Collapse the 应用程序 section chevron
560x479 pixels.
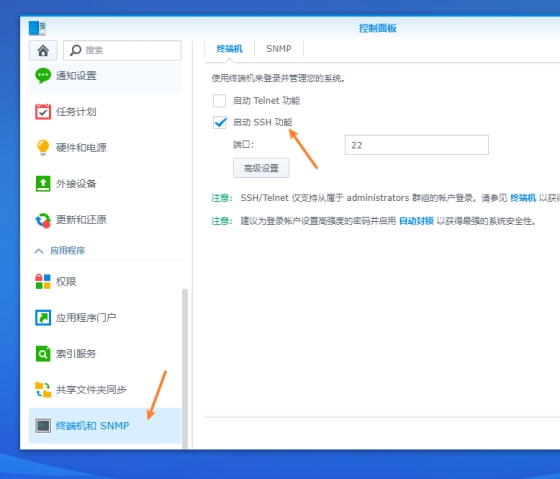pyautogui.click(x=39, y=251)
